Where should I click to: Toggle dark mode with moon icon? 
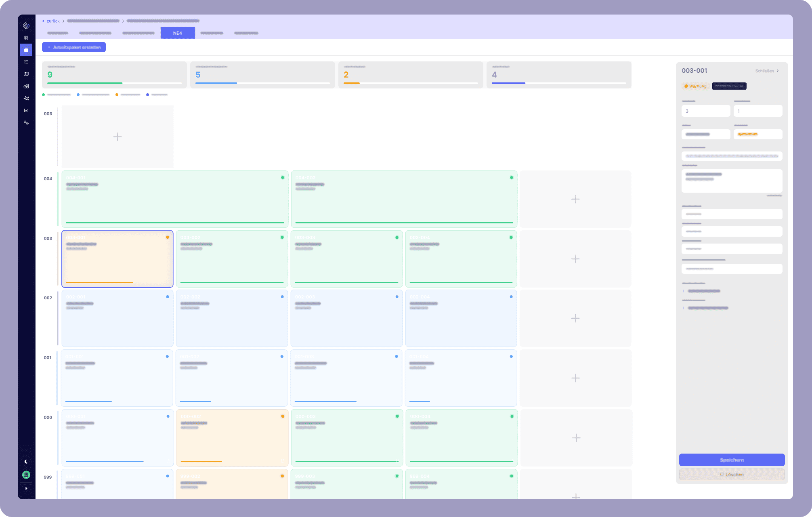(x=26, y=461)
